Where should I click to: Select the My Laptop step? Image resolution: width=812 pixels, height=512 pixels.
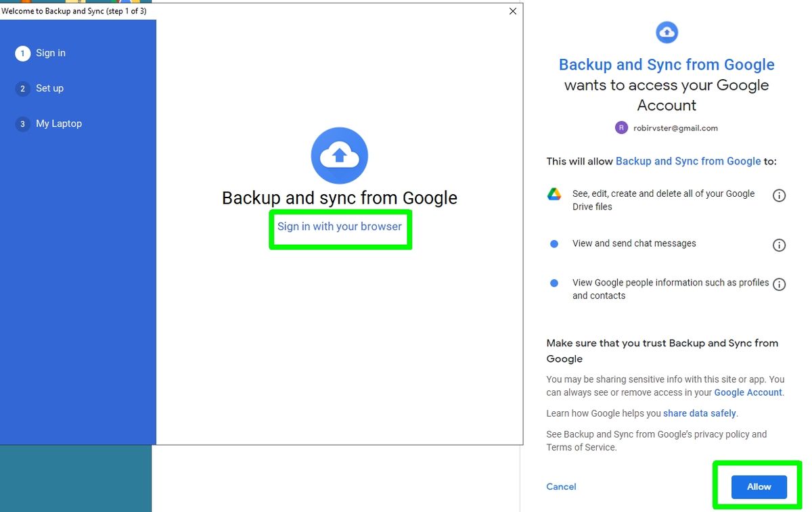(58, 124)
